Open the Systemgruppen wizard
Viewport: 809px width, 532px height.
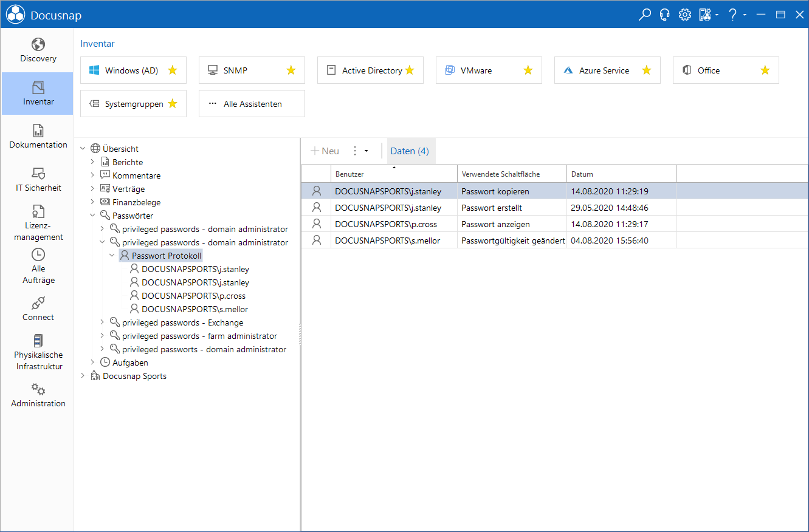click(x=133, y=104)
